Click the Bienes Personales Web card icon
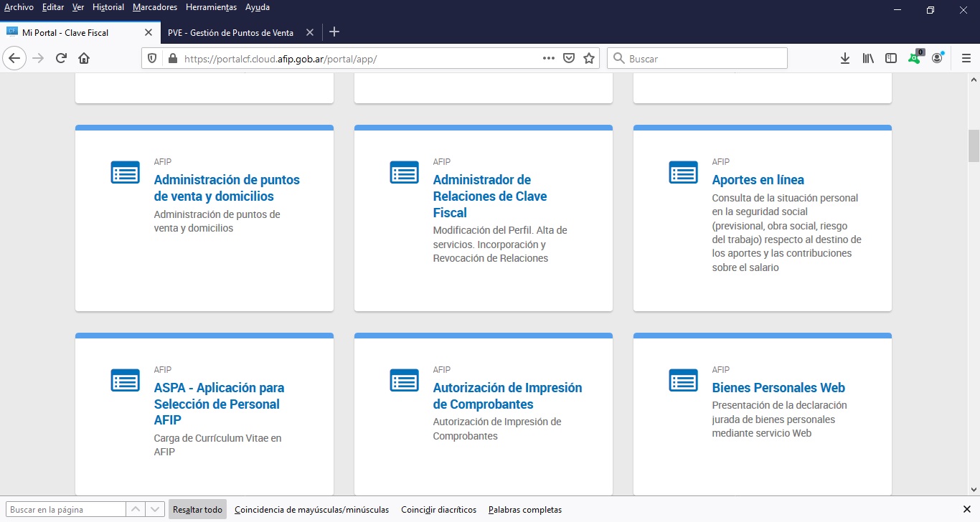 [x=683, y=381]
